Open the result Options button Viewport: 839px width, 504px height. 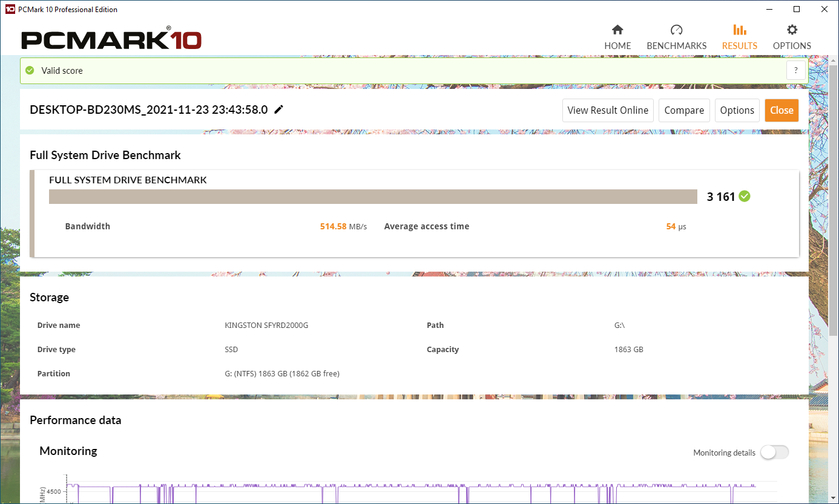737,110
